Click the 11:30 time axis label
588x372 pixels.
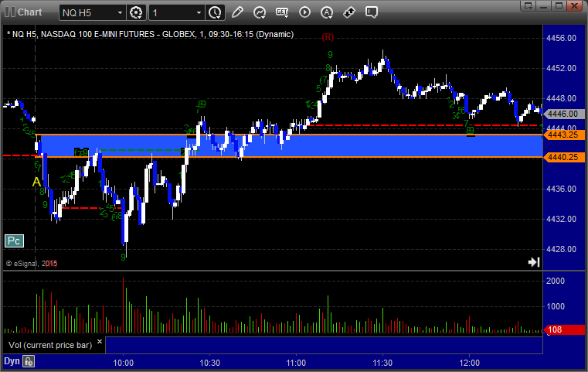pyautogui.click(x=383, y=363)
